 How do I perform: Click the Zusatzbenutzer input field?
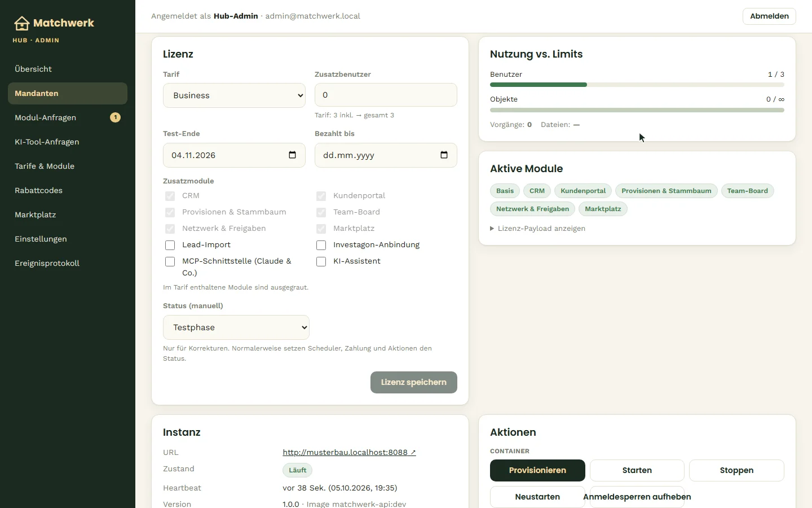coord(386,95)
